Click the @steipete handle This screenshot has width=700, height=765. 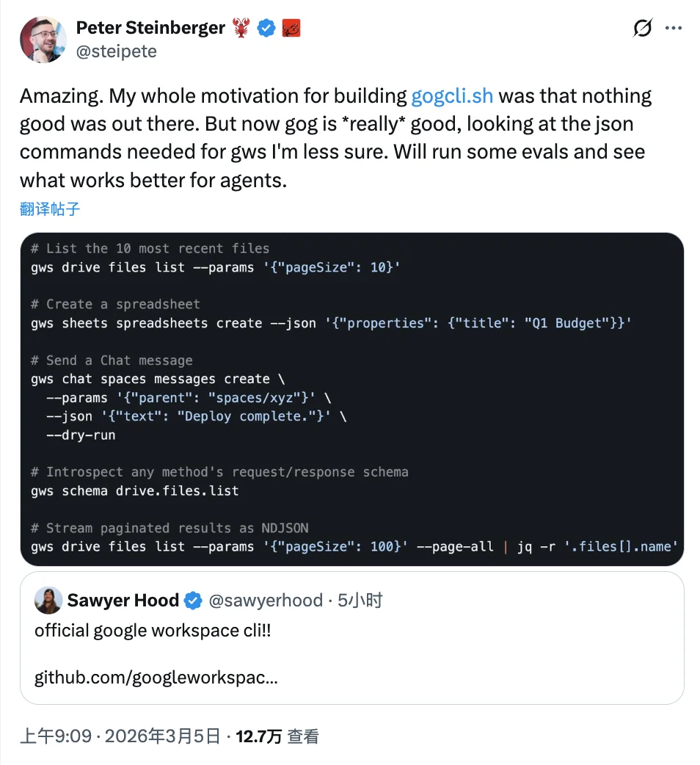coord(116,51)
